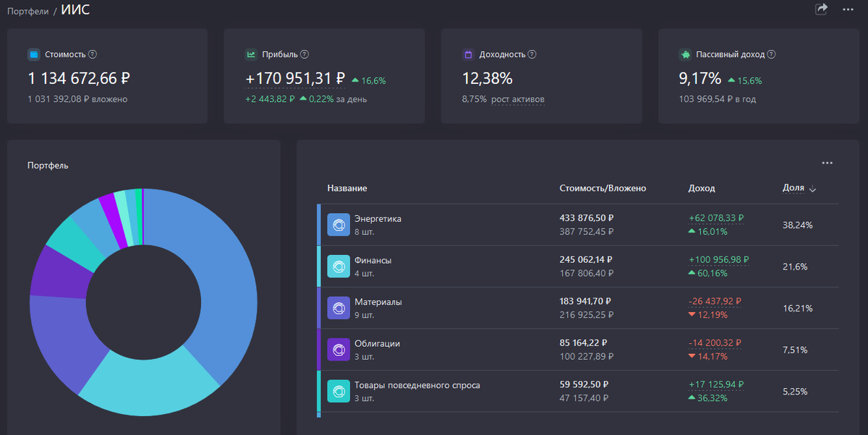Sort the table by the Доля column arrow
The width and height of the screenshot is (868, 435).
coord(812,189)
